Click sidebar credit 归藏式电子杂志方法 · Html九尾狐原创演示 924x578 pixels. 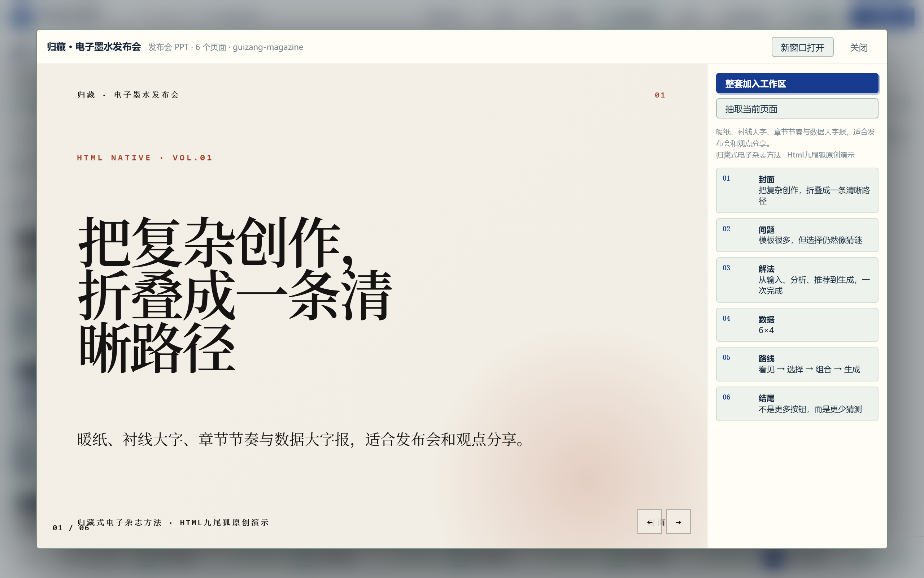(x=785, y=155)
